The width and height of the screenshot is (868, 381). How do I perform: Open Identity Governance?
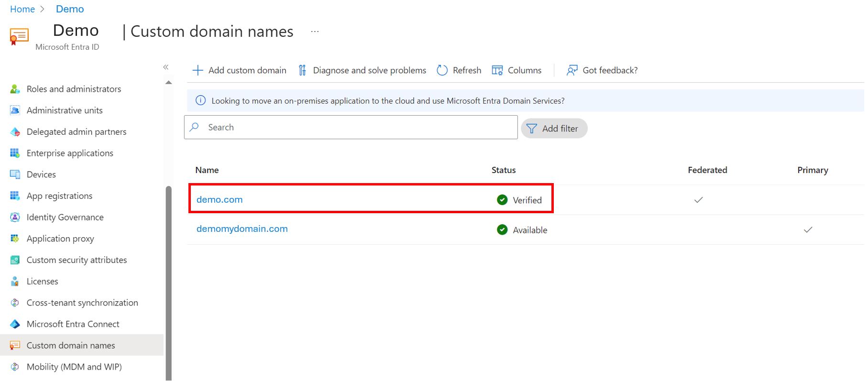[65, 217]
